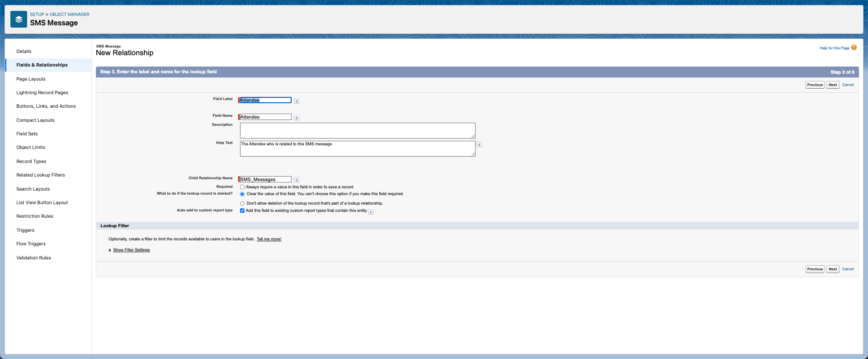Open Field Sets in sidebar

click(x=27, y=134)
